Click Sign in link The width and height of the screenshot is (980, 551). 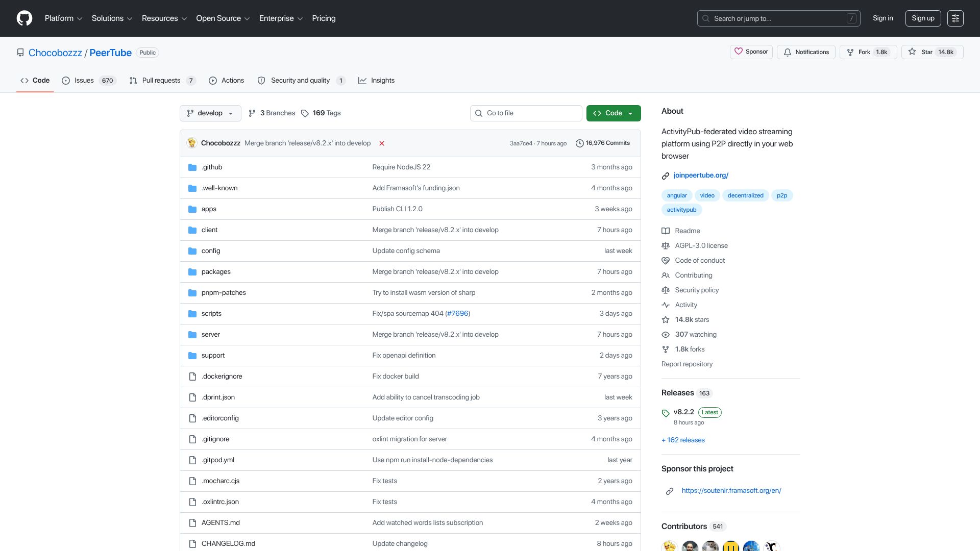883,18
